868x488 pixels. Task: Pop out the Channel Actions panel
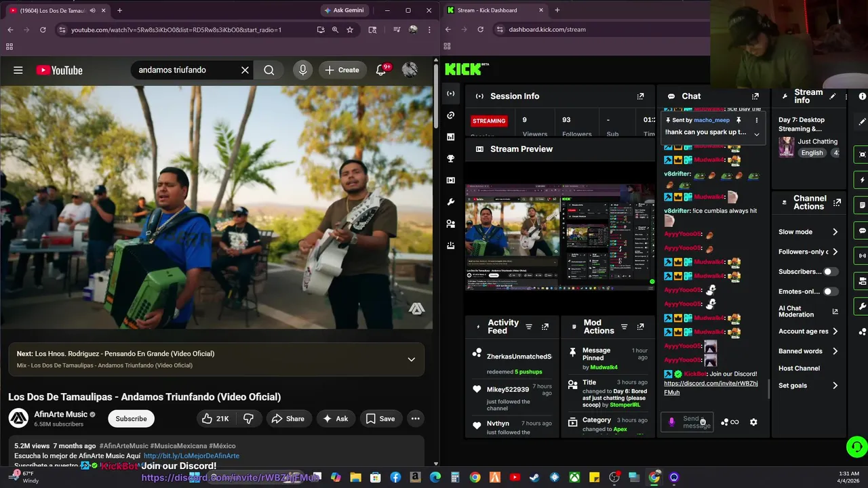(837, 203)
